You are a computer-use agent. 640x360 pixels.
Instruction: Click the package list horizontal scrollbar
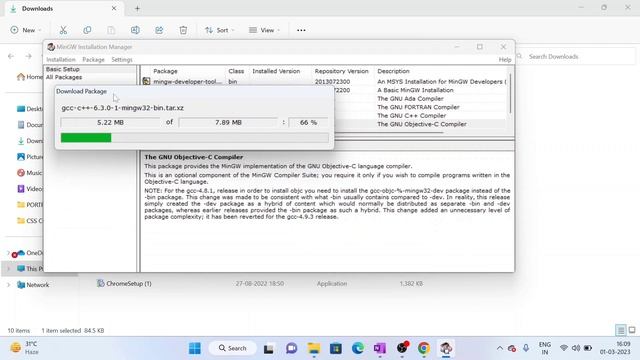(x=389, y=132)
